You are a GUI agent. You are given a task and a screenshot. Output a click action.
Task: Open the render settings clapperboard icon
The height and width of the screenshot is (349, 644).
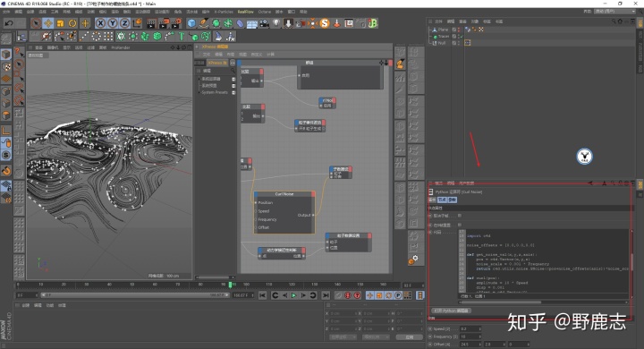176,23
